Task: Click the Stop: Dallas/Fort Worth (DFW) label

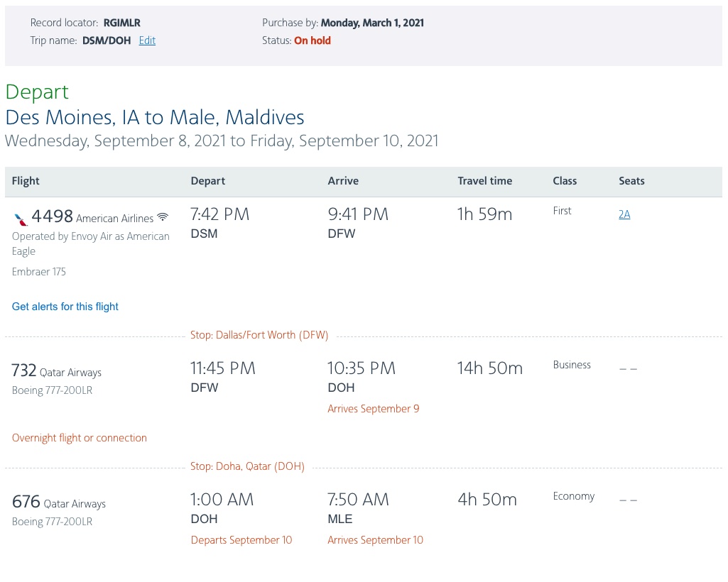Action: point(259,334)
